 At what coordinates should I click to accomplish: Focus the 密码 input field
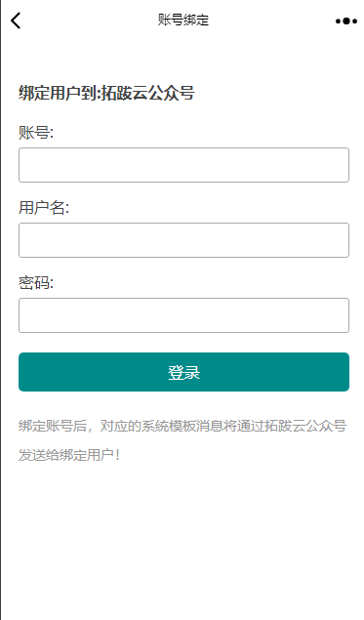pyautogui.click(x=183, y=315)
